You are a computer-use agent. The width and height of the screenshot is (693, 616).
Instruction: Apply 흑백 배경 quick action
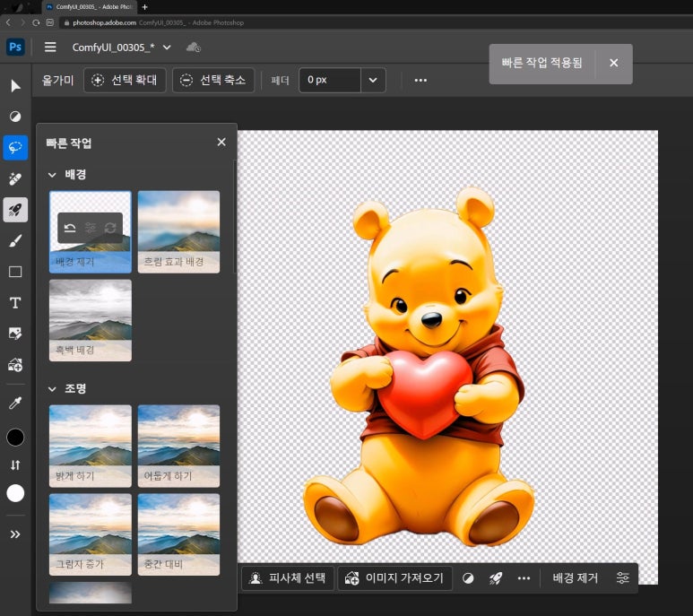(x=91, y=320)
